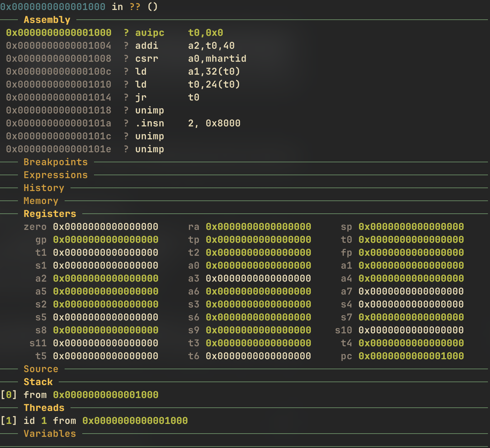Click the zero register value
The height and width of the screenshot is (448, 490).
point(105,227)
